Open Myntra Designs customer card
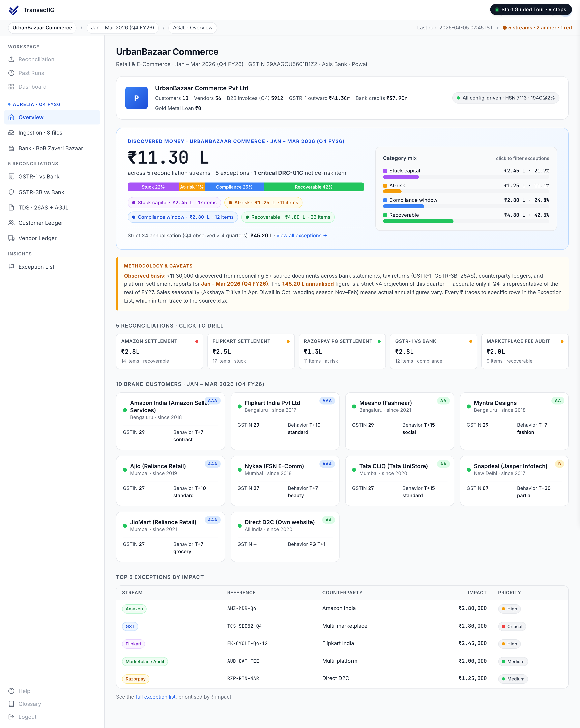Image resolution: width=580 pixels, height=728 pixels. (x=514, y=421)
